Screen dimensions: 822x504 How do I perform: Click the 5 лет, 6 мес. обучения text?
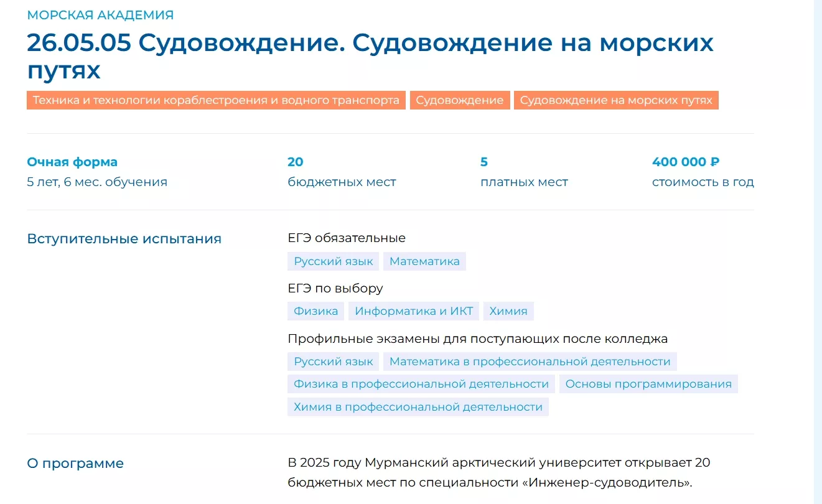point(97,182)
